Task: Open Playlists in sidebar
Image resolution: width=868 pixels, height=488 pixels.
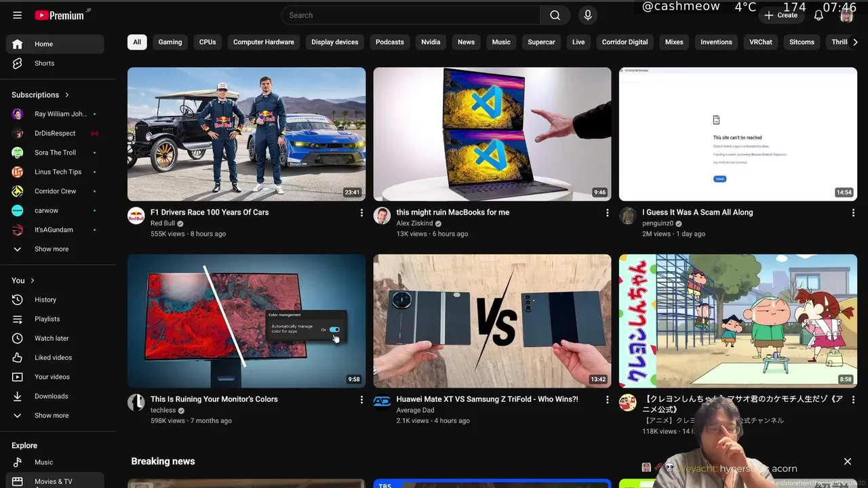Action: pos(56,319)
